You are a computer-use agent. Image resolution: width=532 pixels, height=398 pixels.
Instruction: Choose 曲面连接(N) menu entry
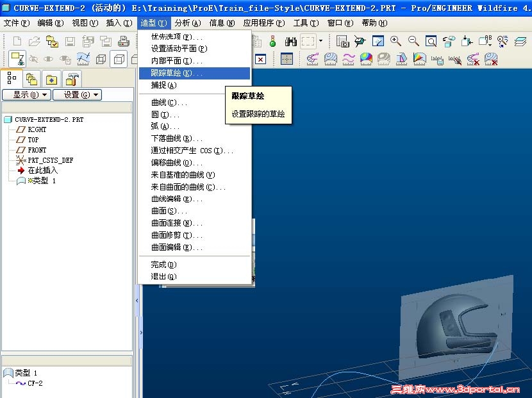[x=194, y=223]
